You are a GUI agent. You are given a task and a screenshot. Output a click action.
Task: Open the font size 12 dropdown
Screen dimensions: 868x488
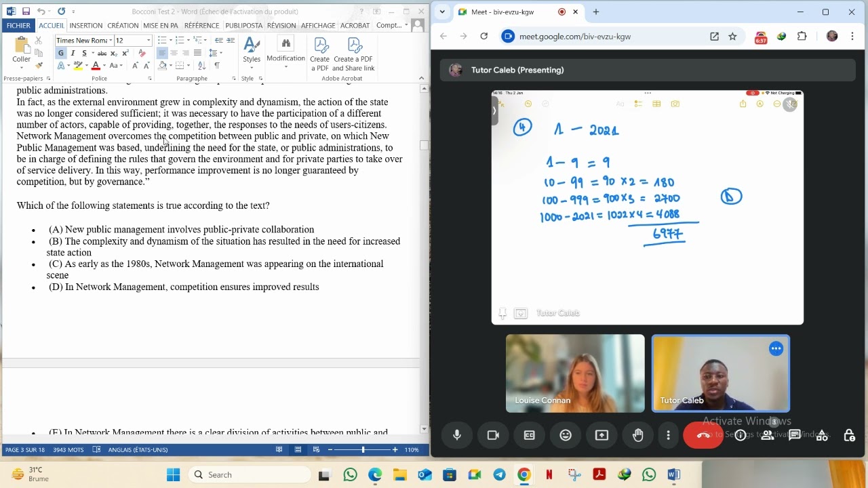(x=149, y=41)
